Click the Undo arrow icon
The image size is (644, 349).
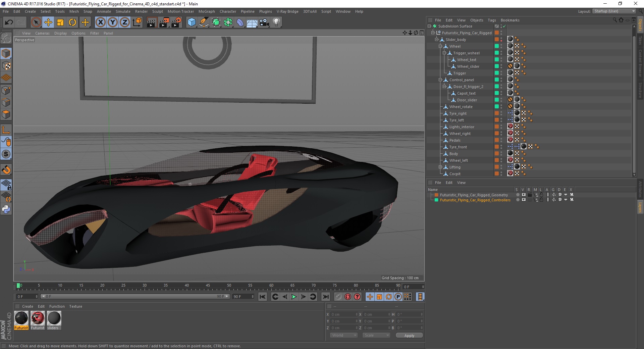9,22
